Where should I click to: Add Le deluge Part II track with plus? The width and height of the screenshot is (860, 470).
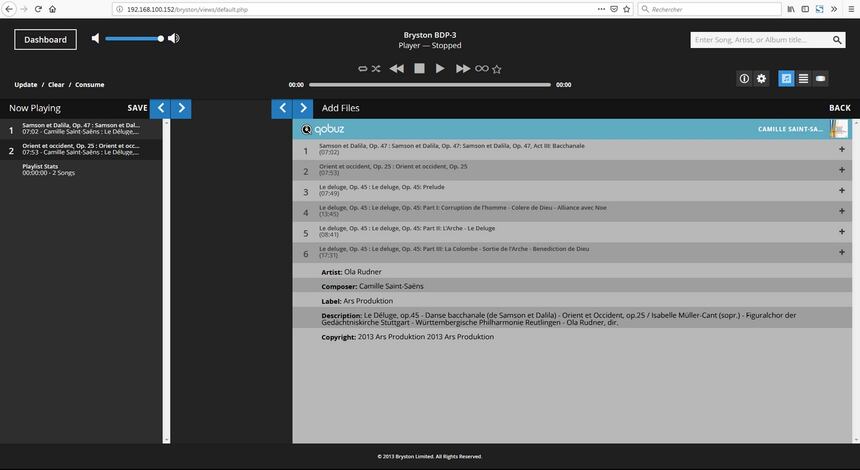[x=841, y=231]
